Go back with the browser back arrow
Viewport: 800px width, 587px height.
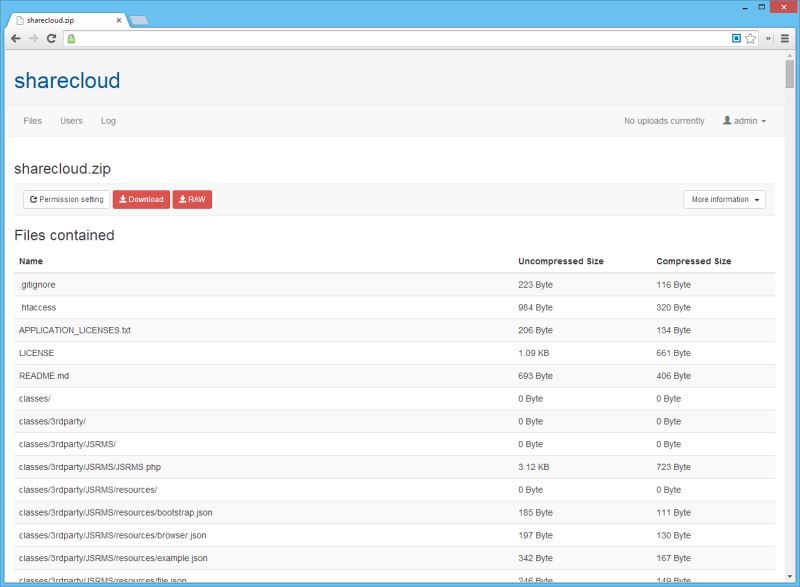click(16, 38)
